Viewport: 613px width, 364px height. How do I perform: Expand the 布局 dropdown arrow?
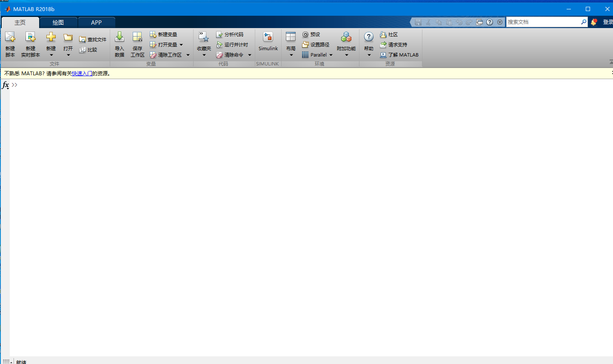[291, 55]
